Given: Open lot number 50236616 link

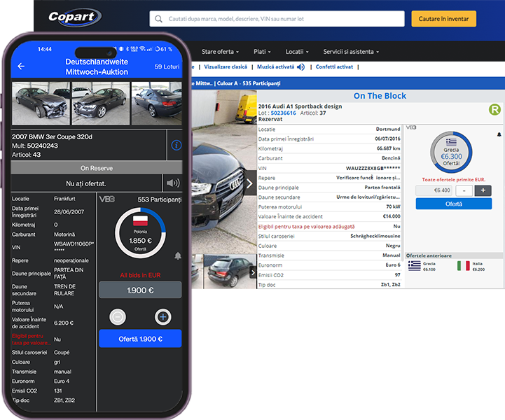Looking at the screenshot, I should click(x=283, y=113).
